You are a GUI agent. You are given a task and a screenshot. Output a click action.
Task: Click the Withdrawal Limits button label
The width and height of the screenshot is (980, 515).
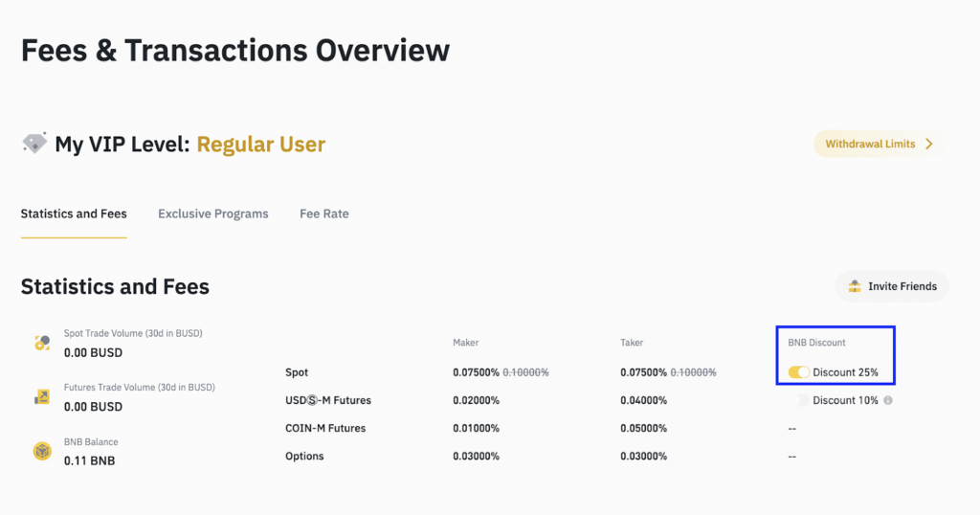click(870, 145)
